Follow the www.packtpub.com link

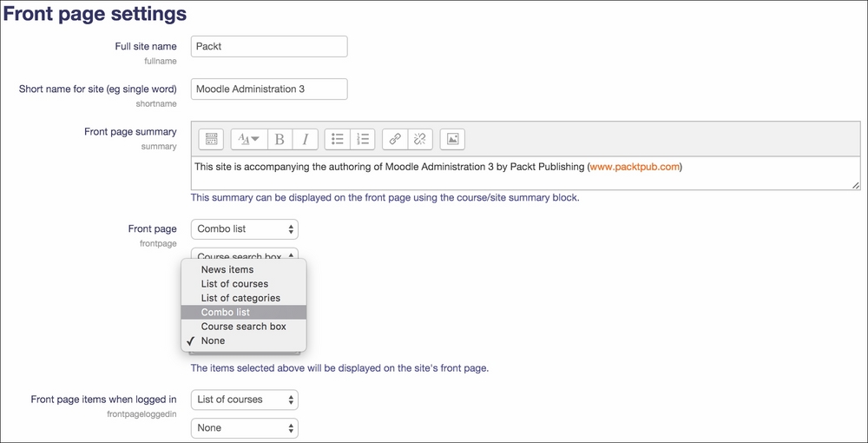635,166
